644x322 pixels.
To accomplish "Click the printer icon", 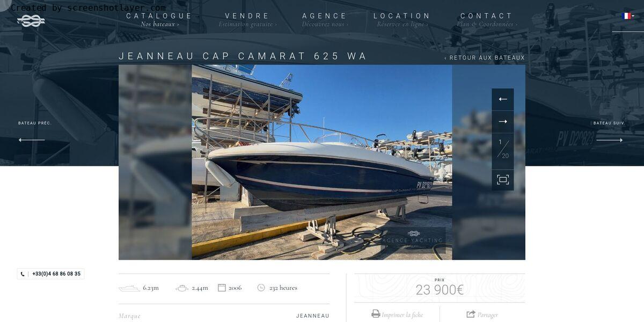I will pos(376,314).
